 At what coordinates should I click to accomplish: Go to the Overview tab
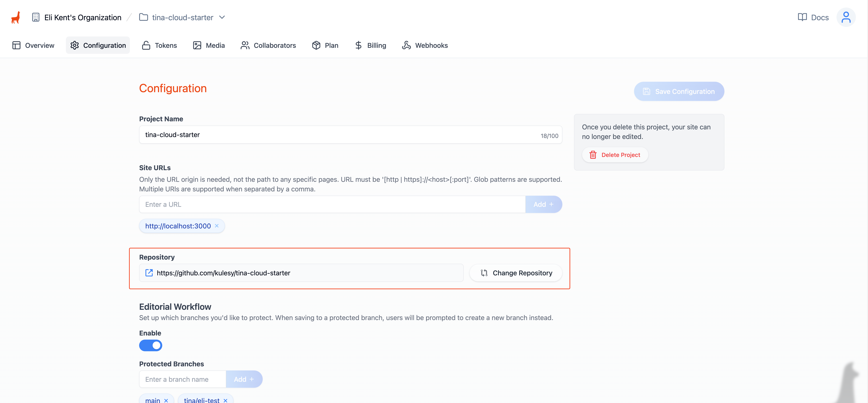(33, 45)
